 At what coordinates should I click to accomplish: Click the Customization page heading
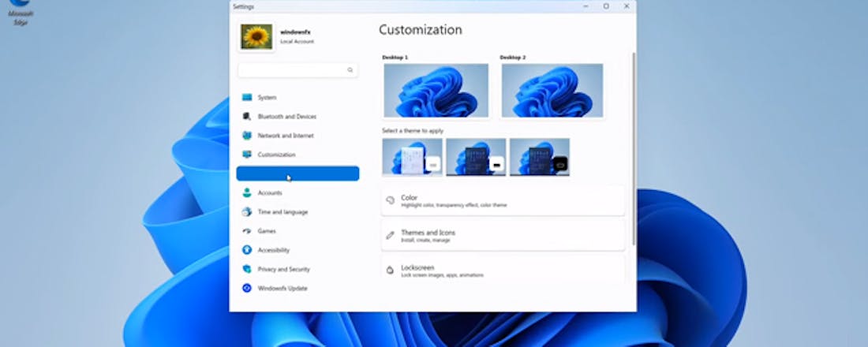point(420,30)
